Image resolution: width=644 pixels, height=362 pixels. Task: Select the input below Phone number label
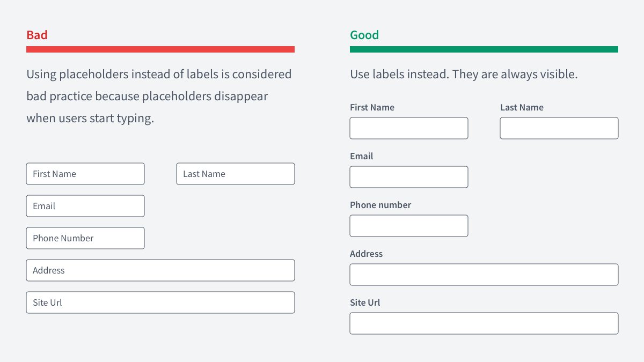click(409, 226)
